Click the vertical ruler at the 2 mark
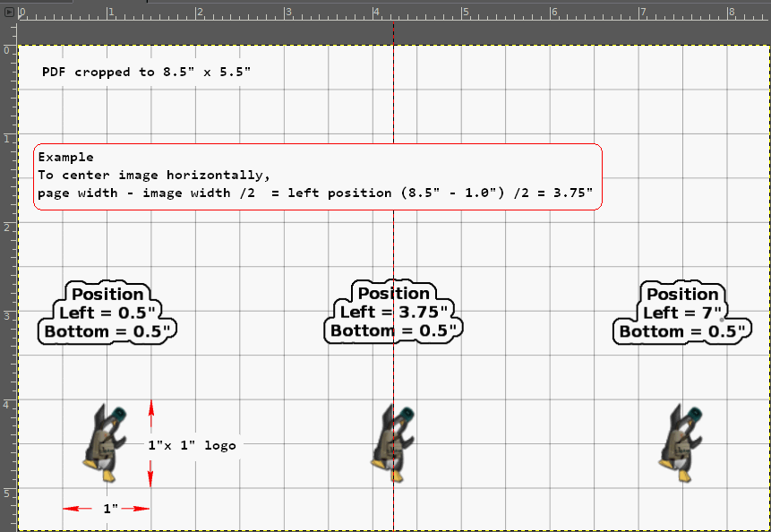The height and width of the screenshot is (532, 771). (8, 227)
